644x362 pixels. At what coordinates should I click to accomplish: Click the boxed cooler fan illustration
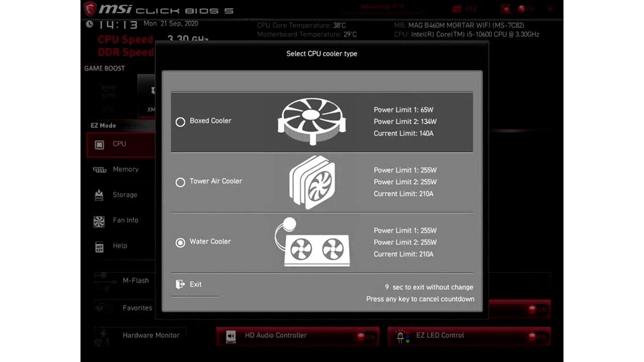coord(311,121)
